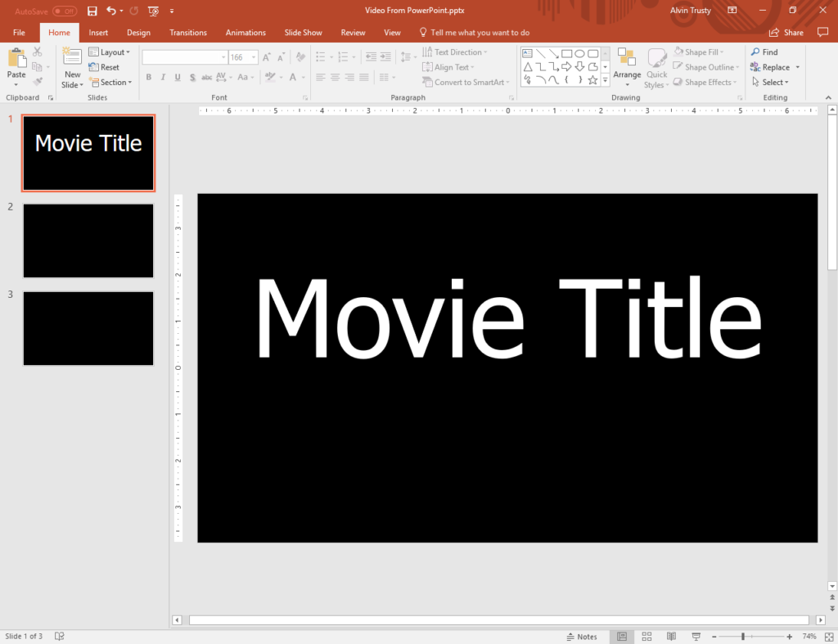The image size is (838, 644).
Task: Click the Tell me what you want box
Action: tap(475, 33)
